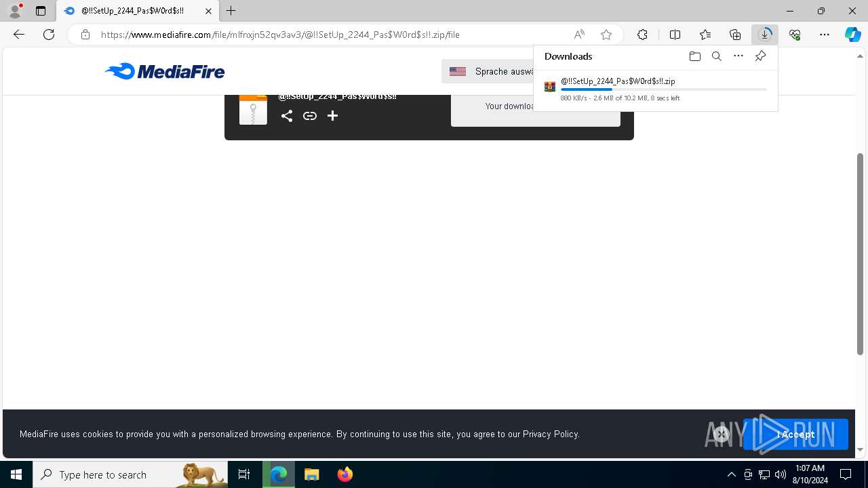The height and width of the screenshot is (488, 868).
Task: Refresh the MediaFire page
Action: (49, 35)
